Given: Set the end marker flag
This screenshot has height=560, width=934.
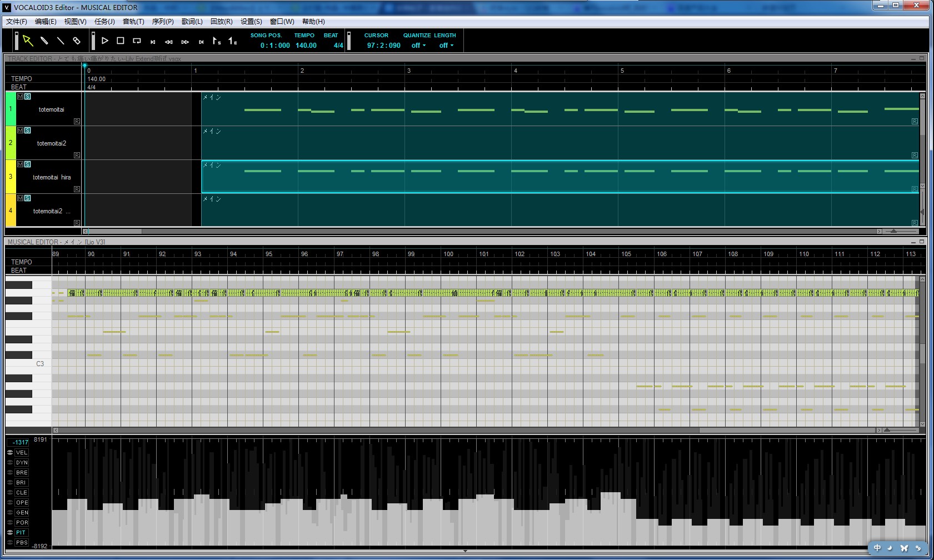Looking at the screenshot, I should 233,41.
